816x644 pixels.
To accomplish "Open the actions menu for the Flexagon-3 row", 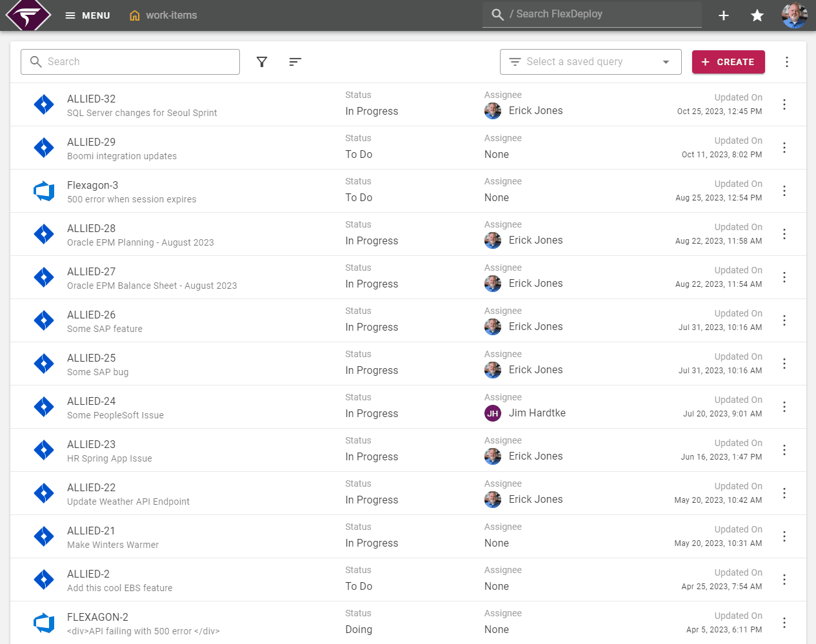I will [784, 191].
